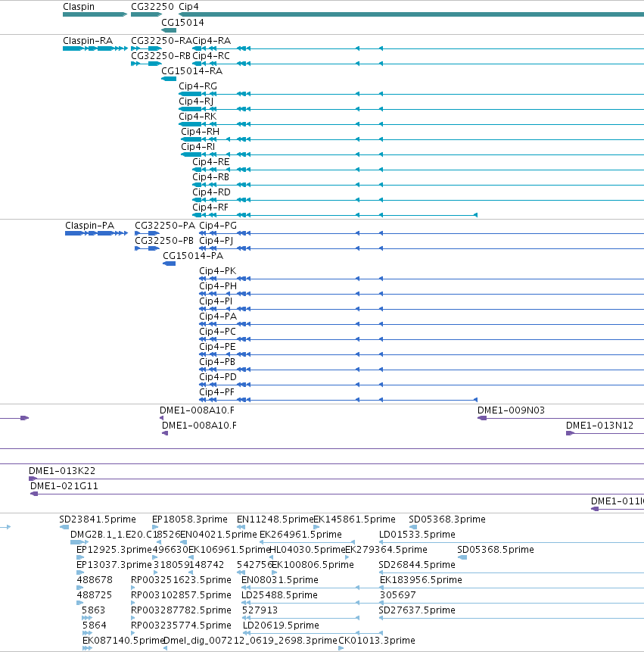Open the EN08031.5prime EST label
The height and width of the screenshot is (652, 644).
(x=279, y=580)
